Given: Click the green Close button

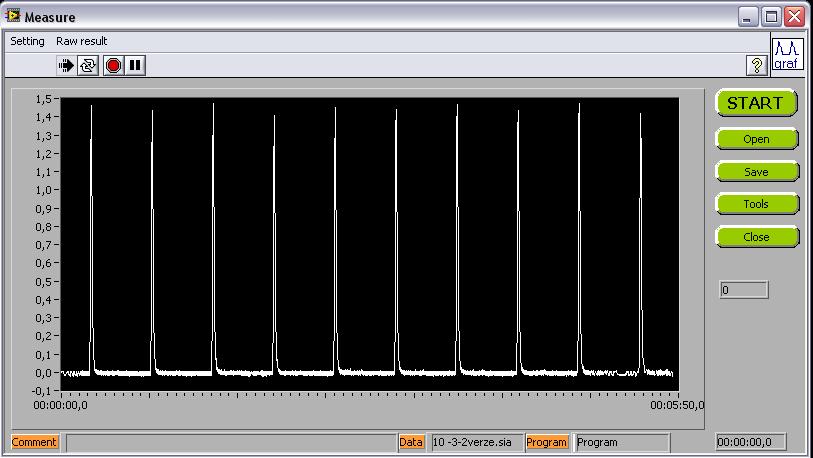Looking at the screenshot, I should pos(756,237).
